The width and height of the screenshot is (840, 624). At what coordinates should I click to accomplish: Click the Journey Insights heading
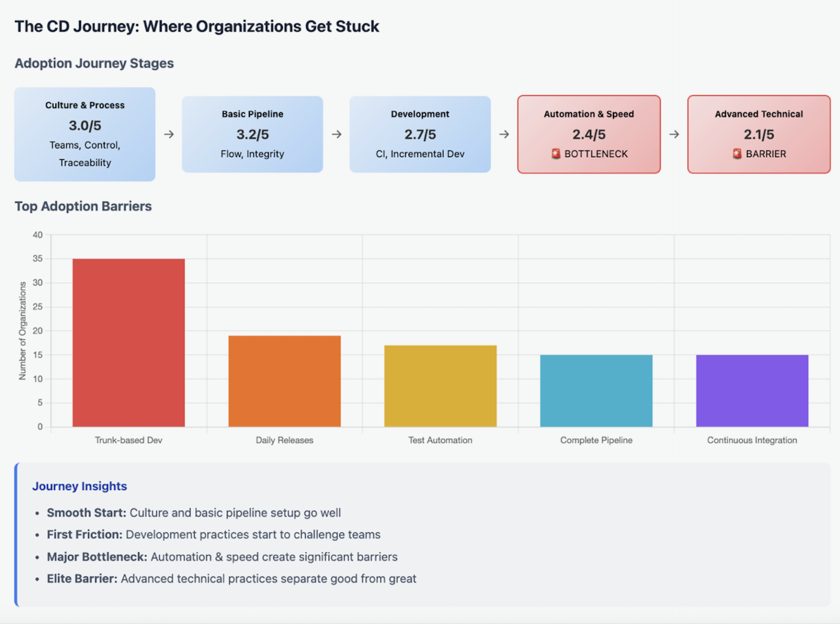tap(80, 486)
